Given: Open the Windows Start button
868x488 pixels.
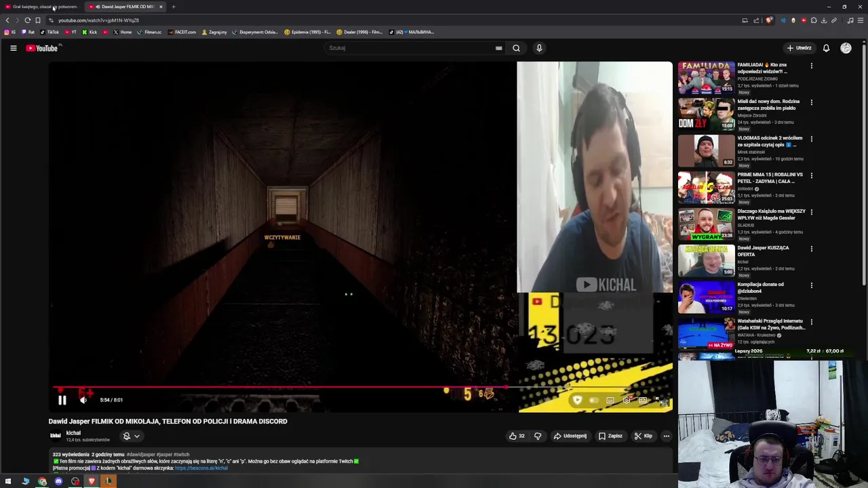Looking at the screenshot, I should pos(8,481).
